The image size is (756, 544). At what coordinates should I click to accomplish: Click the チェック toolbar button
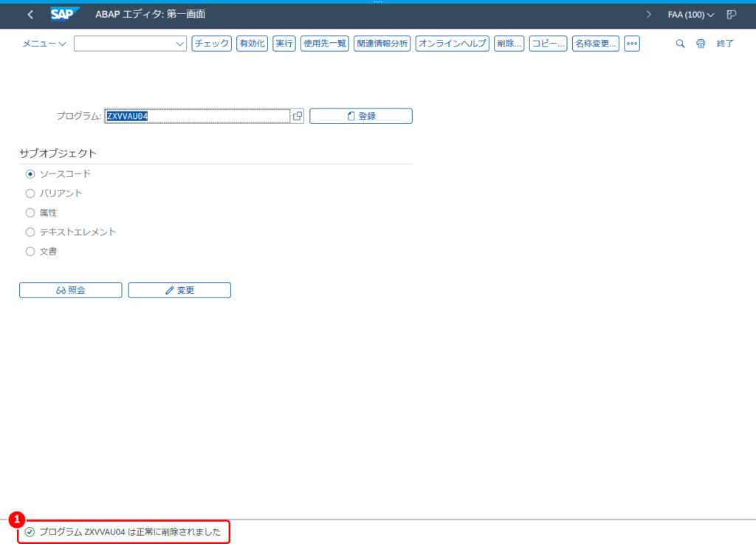pos(212,44)
